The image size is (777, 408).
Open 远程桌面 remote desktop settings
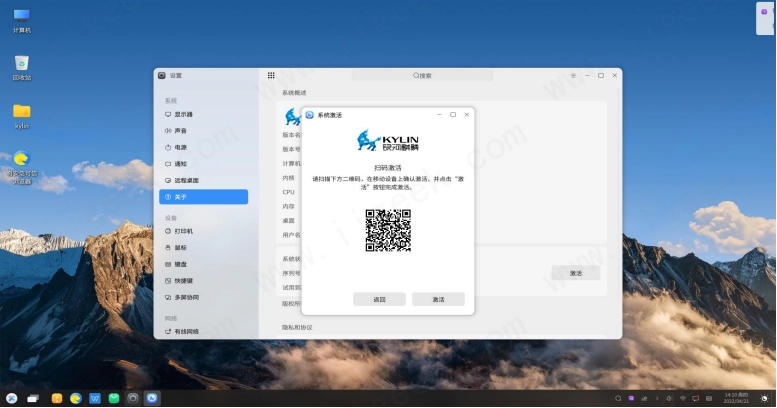[186, 180]
